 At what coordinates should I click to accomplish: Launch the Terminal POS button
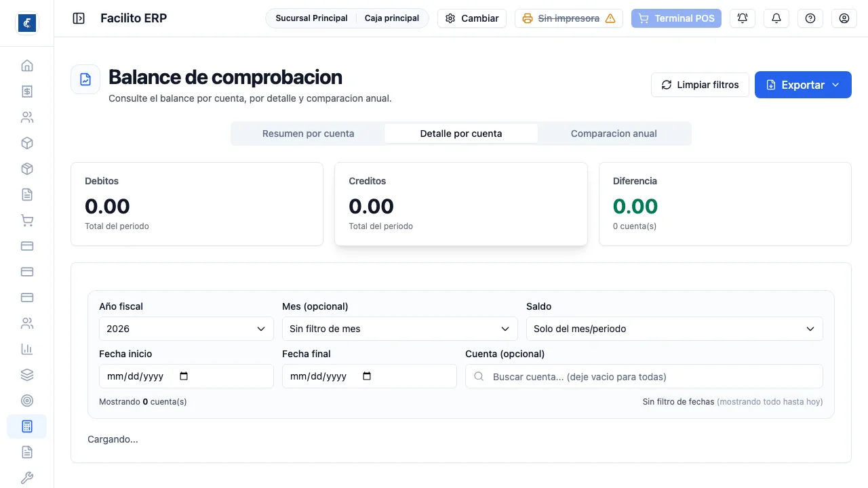pos(676,18)
